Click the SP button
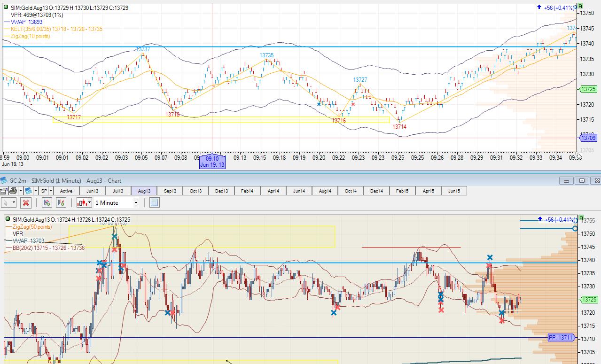Screen dimensions: 601x364 tap(44, 191)
